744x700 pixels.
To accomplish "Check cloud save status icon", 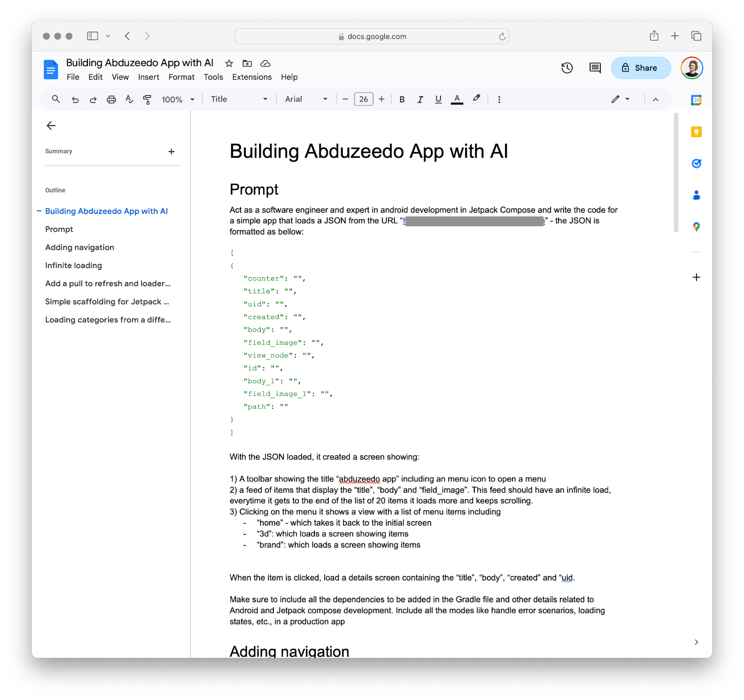I will tap(266, 63).
